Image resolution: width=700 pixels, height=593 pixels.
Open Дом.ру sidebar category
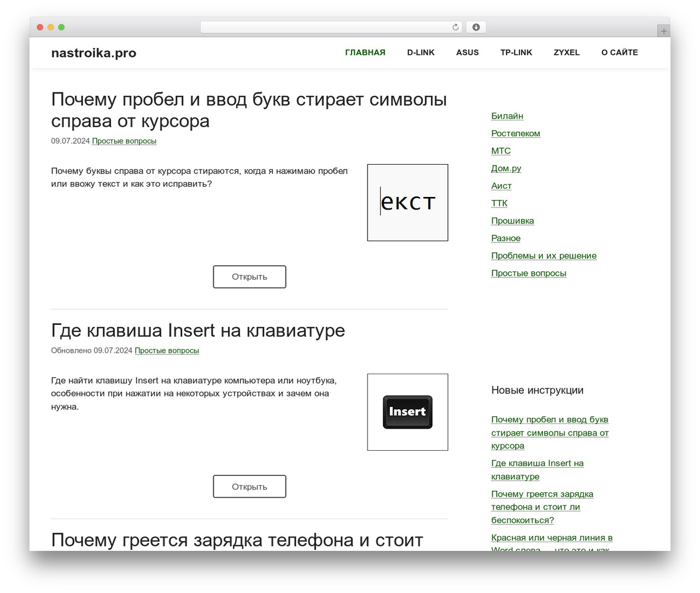pos(506,168)
